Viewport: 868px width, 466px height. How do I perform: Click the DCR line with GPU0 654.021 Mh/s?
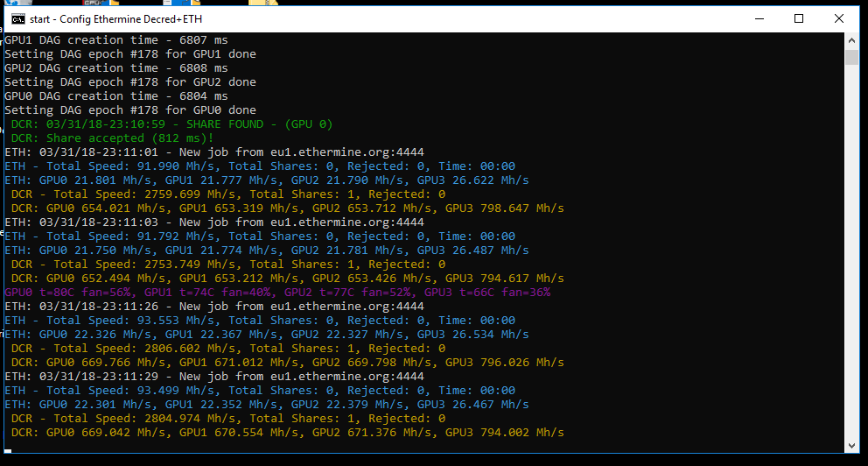[287, 208]
